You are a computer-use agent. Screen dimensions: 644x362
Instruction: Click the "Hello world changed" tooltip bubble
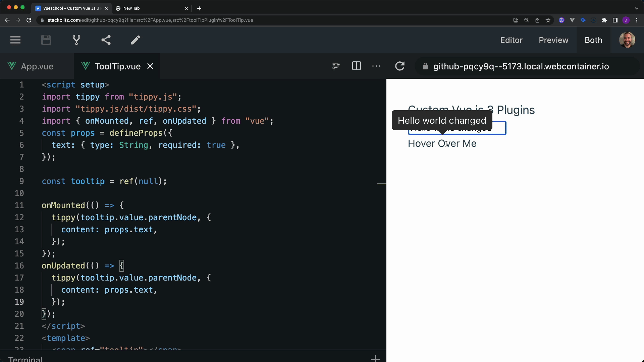tap(442, 120)
